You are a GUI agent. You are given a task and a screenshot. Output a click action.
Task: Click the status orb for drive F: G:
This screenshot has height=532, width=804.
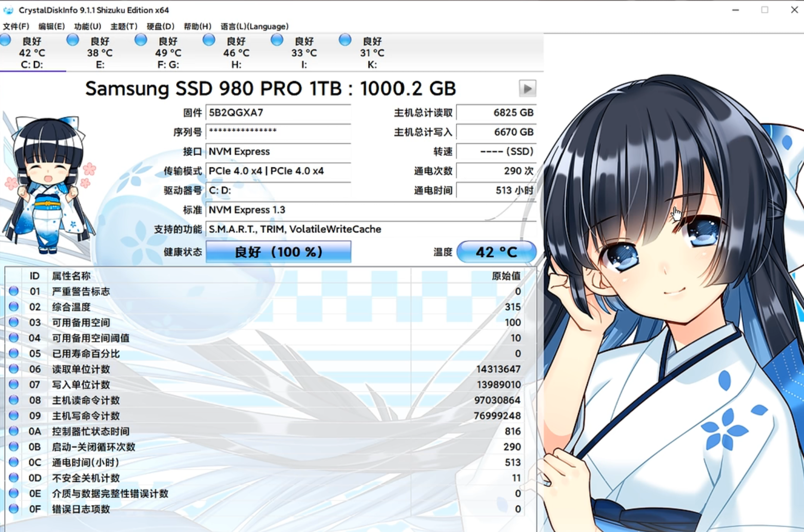tap(141, 40)
